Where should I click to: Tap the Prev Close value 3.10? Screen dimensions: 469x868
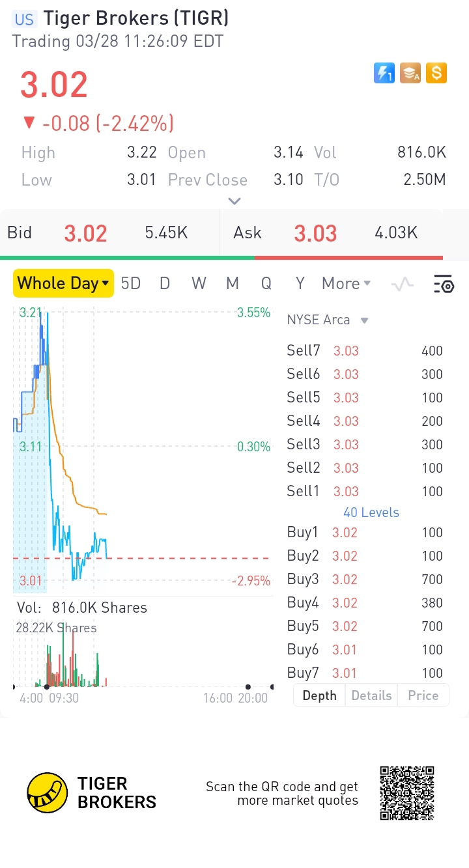289,180
